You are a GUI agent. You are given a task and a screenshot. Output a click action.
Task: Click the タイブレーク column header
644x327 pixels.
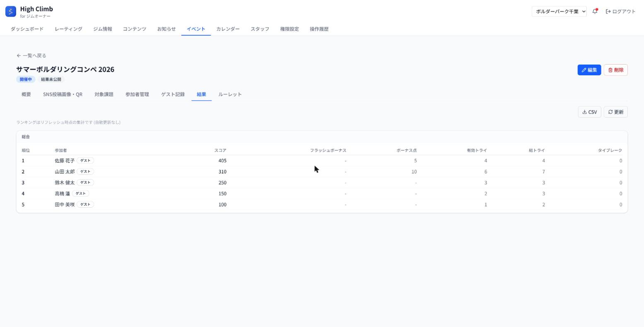[610, 150]
